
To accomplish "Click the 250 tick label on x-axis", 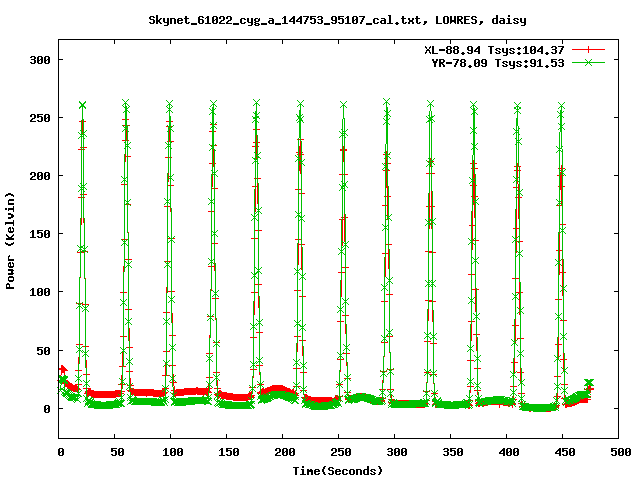I will [x=339, y=453].
